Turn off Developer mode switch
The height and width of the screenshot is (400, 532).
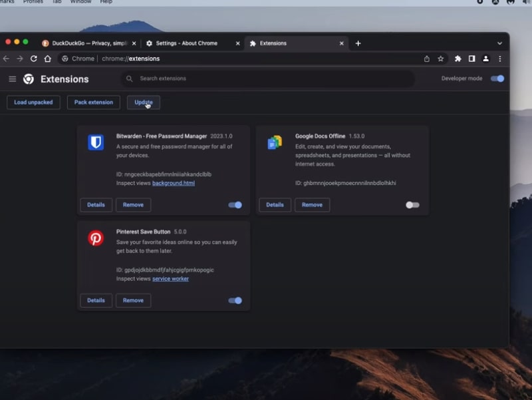[x=497, y=79]
